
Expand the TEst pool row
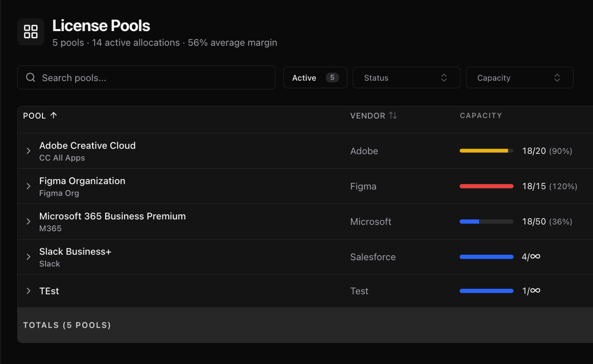pos(28,291)
